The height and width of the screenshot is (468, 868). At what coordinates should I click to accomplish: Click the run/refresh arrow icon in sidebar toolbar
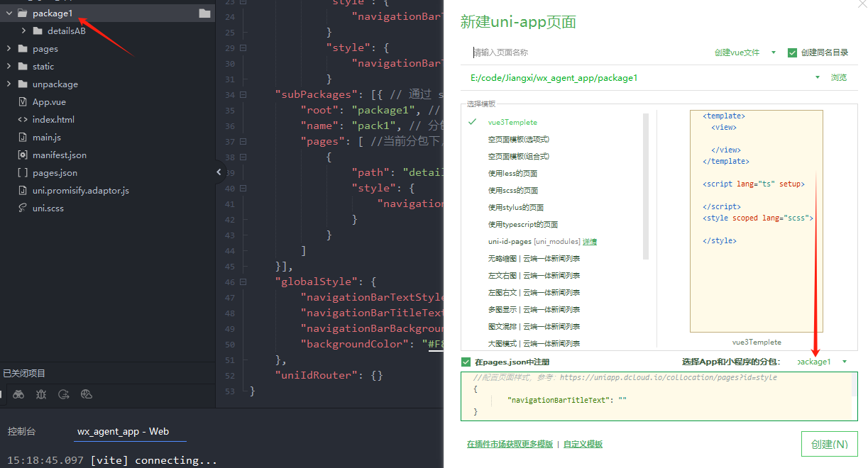click(64, 394)
